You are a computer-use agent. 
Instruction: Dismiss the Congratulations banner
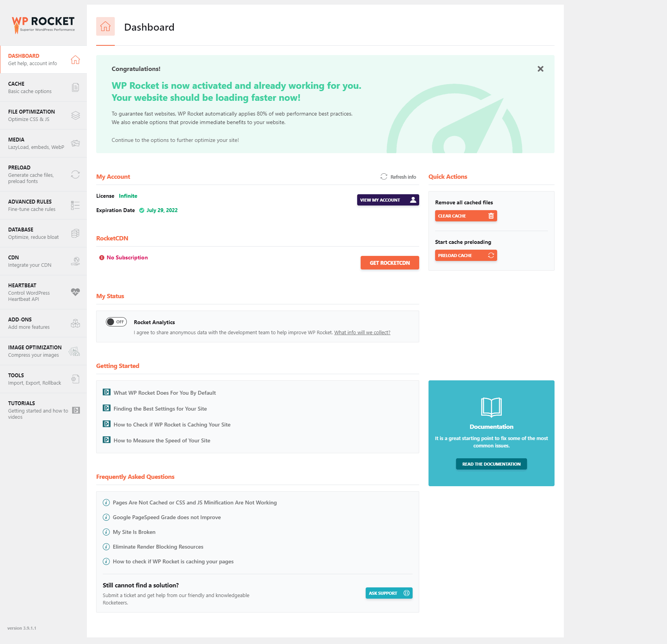point(540,69)
